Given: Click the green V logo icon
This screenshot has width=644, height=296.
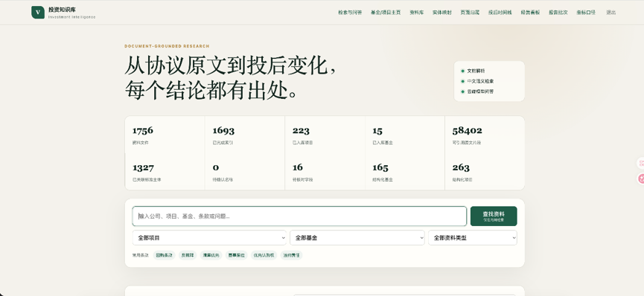Looking at the screenshot, I should pyautogui.click(x=38, y=13).
